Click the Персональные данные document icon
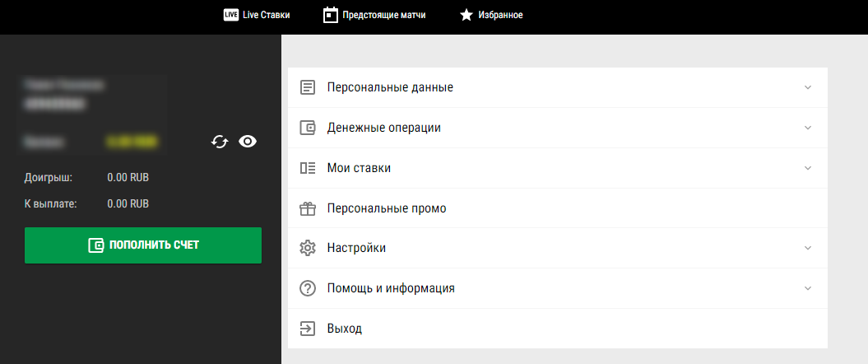The width and height of the screenshot is (868, 364). point(308,87)
